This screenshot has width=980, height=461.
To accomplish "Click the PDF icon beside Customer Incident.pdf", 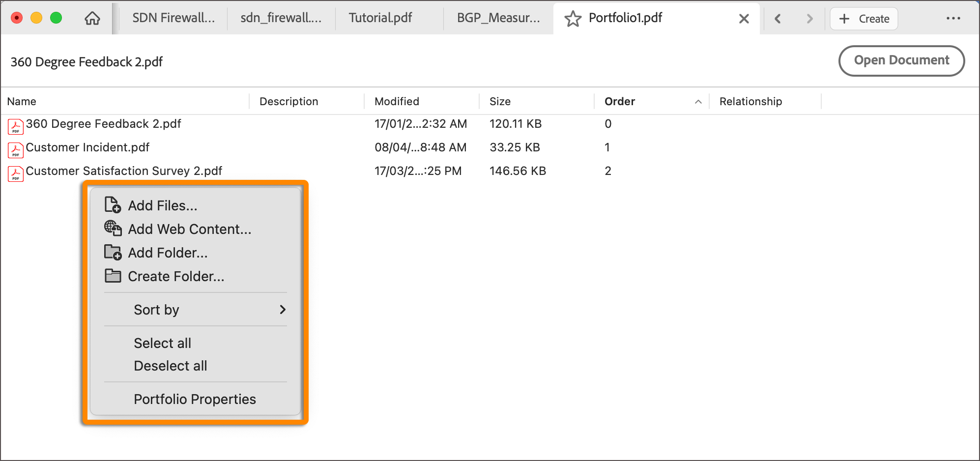I will pyautogui.click(x=15, y=150).
